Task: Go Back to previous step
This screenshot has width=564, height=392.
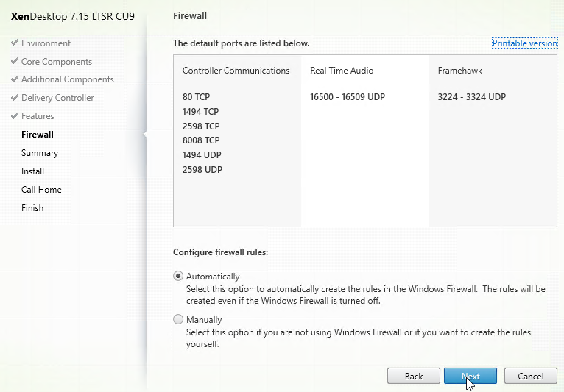Action: point(413,376)
